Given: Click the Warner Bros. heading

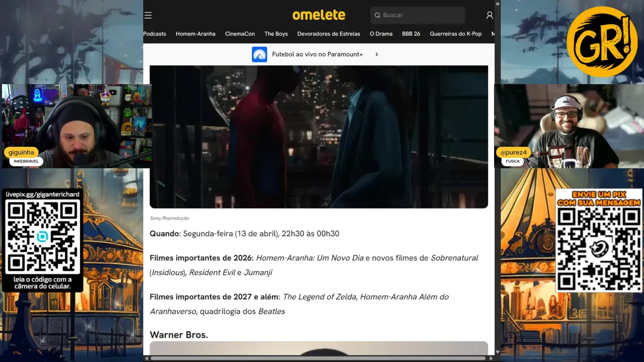Looking at the screenshot, I should pos(179,335).
